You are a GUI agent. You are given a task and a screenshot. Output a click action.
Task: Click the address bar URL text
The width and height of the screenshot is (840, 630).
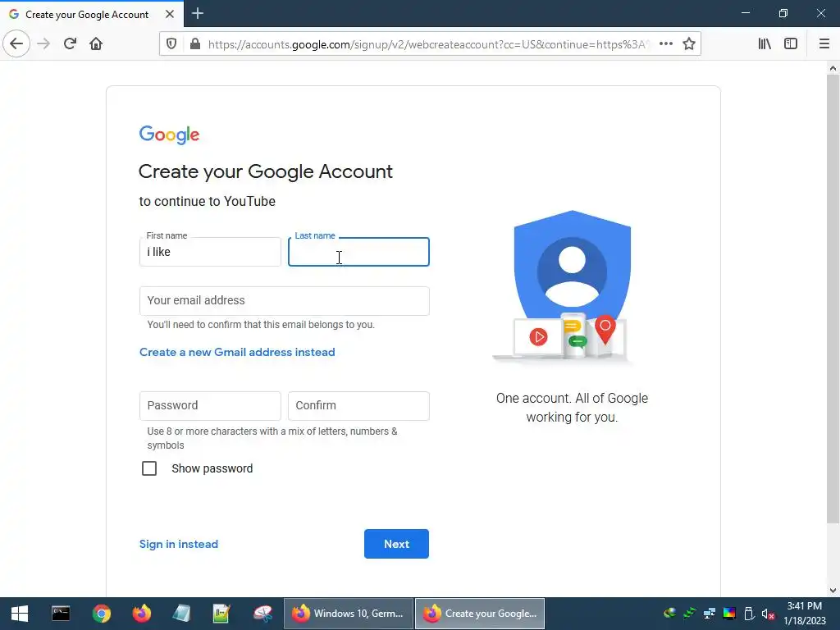[428, 44]
